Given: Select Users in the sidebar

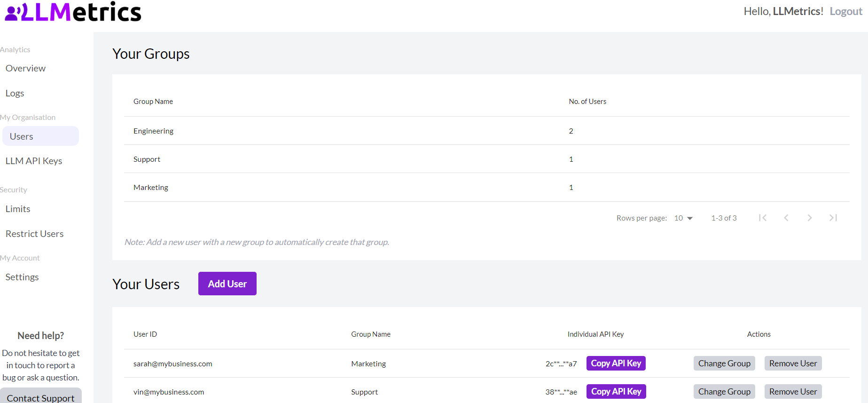Looking at the screenshot, I should coord(22,136).
